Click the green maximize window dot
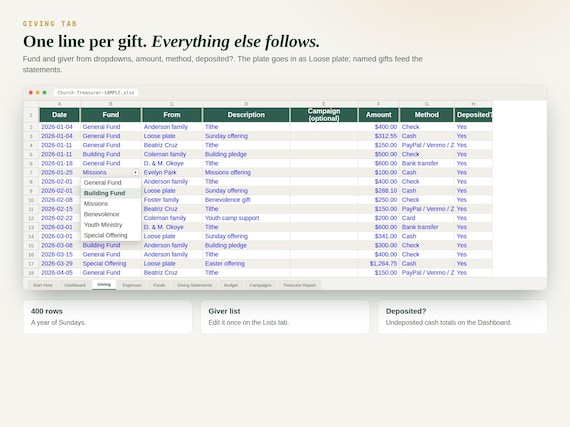570x427 pixels. click(44, 93)
